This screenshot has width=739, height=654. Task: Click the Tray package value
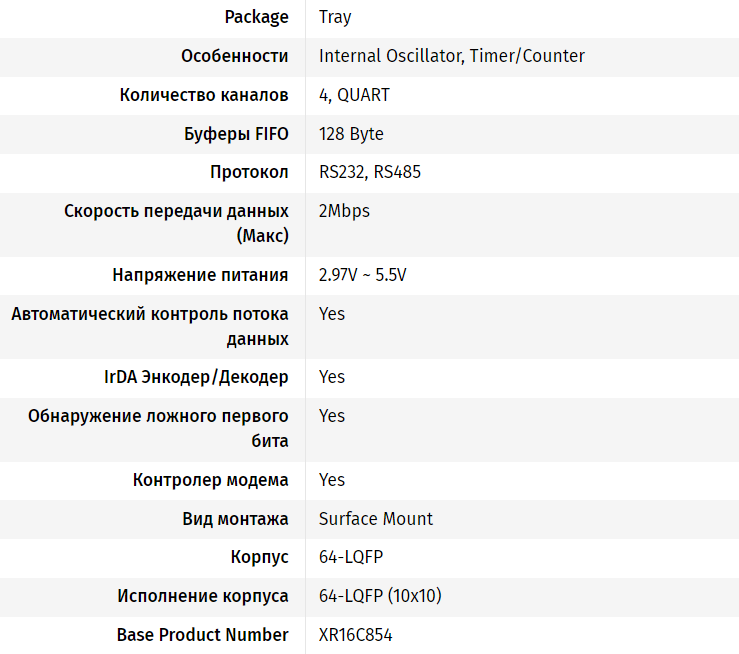point(335,17)
